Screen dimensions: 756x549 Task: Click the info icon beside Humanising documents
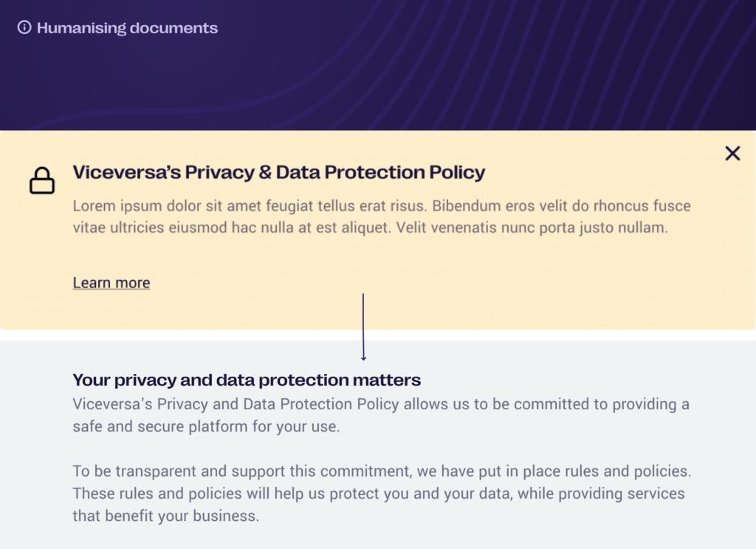point(24,27)
